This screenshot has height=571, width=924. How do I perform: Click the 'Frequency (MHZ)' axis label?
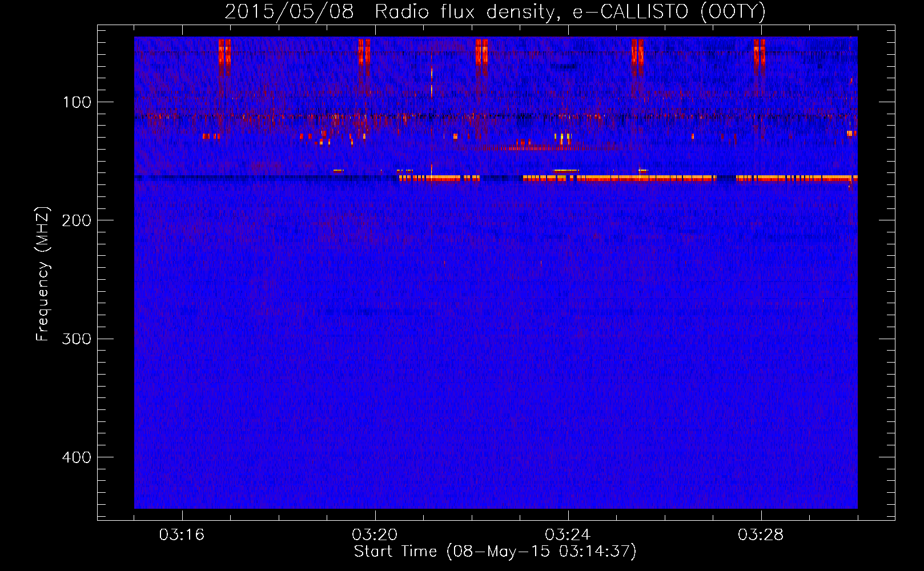point(43,274)
